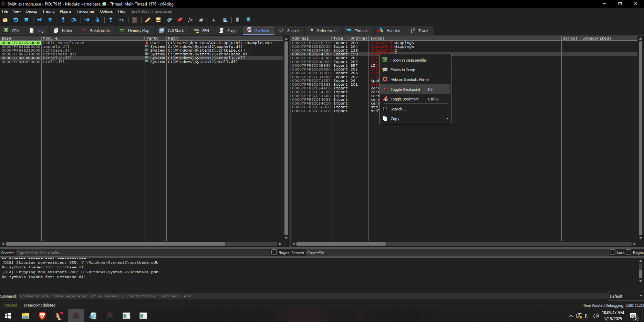The height and width of the screenshot is (322, 644).
Task: Tick the Lock checkbox
Action: (x=613, y=253)
